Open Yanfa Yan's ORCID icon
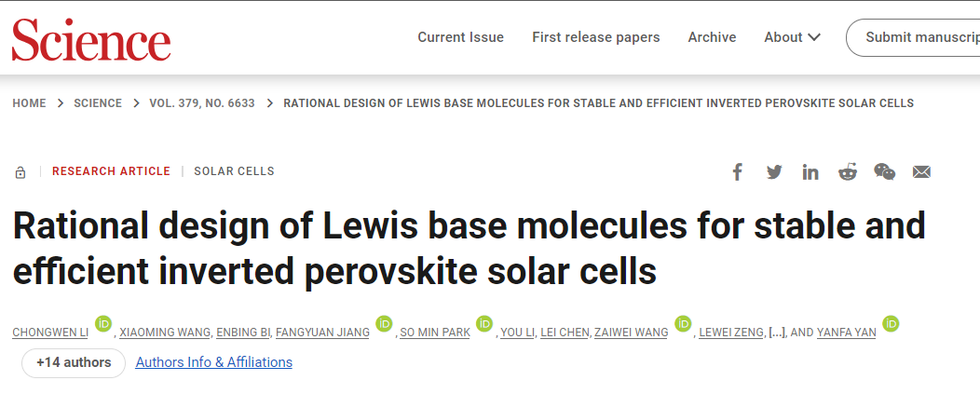 coord(890,324)
